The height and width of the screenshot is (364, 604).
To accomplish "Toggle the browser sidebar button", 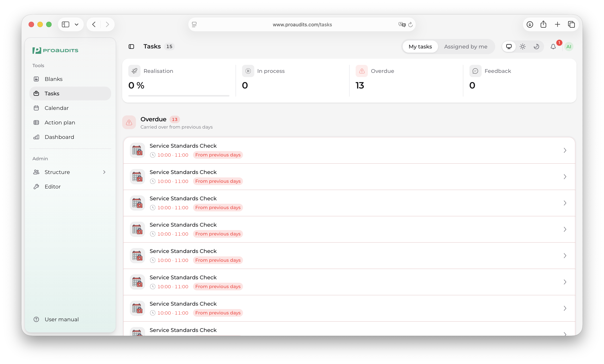I will coord(65,24).
